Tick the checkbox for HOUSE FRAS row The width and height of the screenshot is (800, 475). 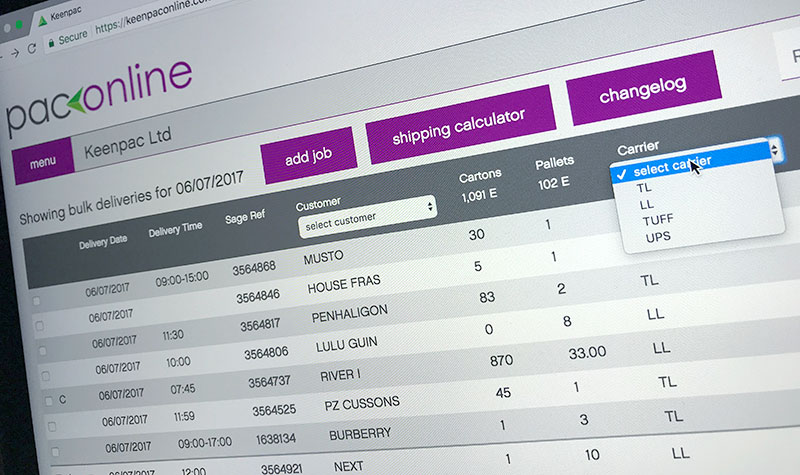[40, 326]
